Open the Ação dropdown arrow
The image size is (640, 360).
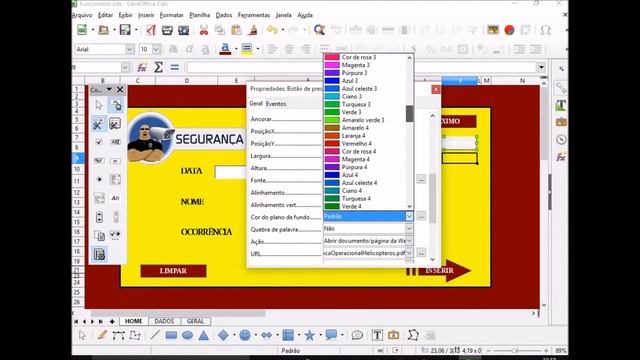tap(409, 241)
